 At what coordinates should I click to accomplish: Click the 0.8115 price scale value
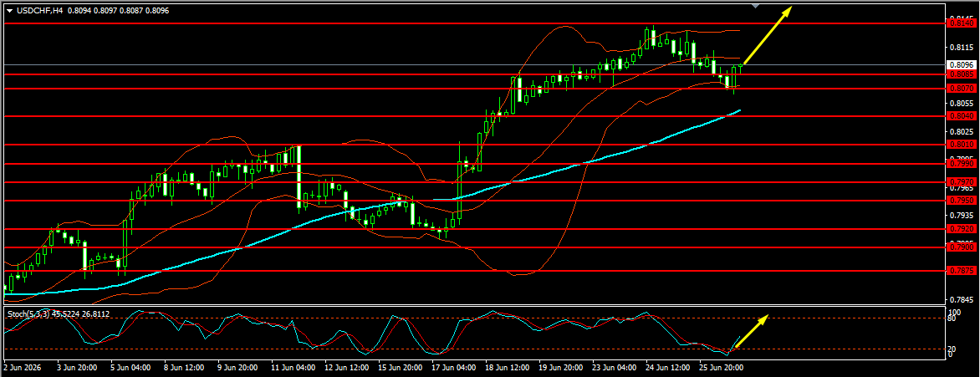click(x=961, y=48)
